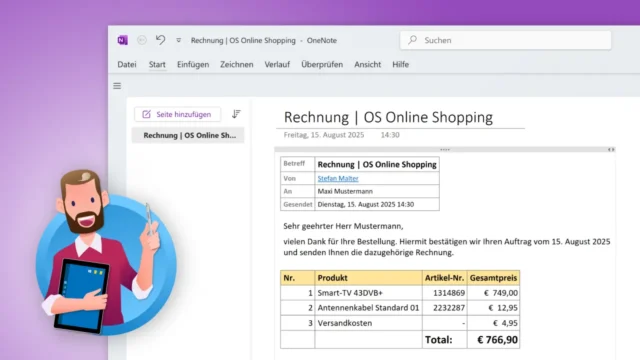
Task: Open the Ansicht tab
Action: tap(367, 64)
